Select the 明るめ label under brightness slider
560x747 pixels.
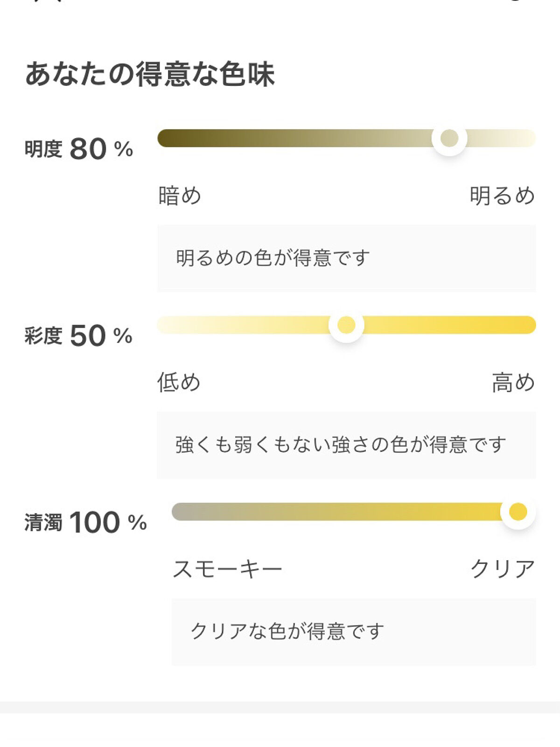click(x=502, y=195)
